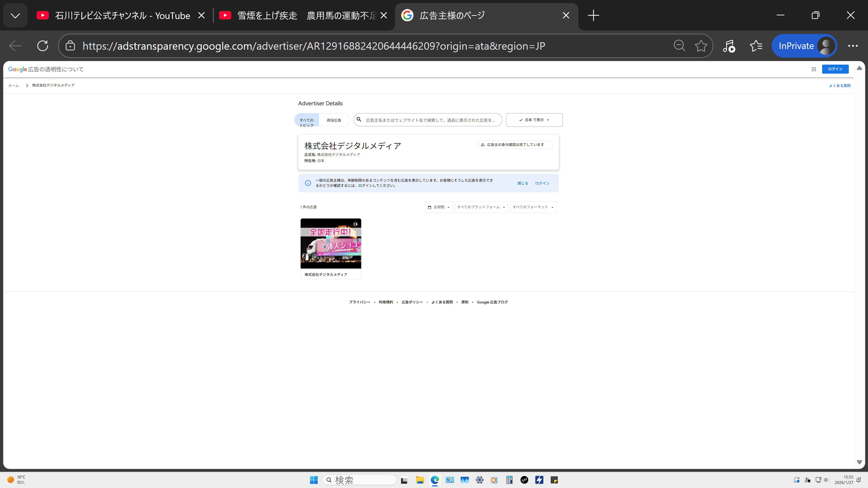This screenshot has width=868, height=488.
Task: Open the 広告ポリシー footer link
Action: 412,302
